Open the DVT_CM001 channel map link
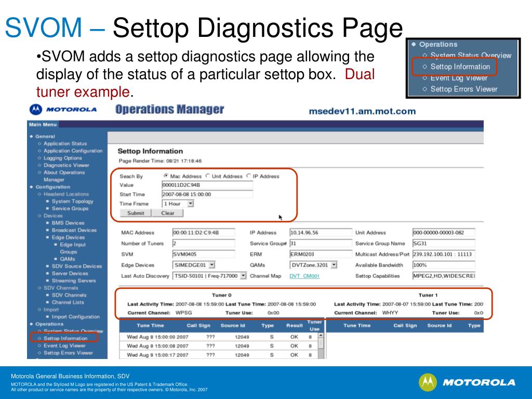The image size is (532, 399). (304, 276)
